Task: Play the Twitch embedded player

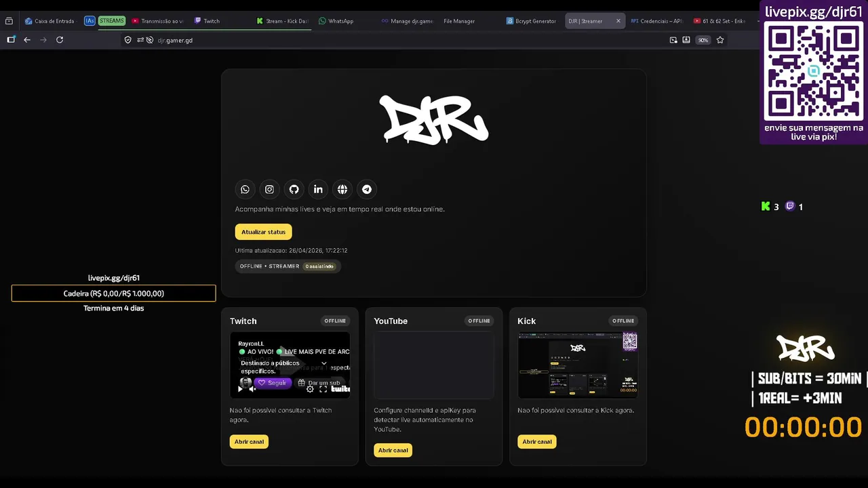Action: coord(239,389)
